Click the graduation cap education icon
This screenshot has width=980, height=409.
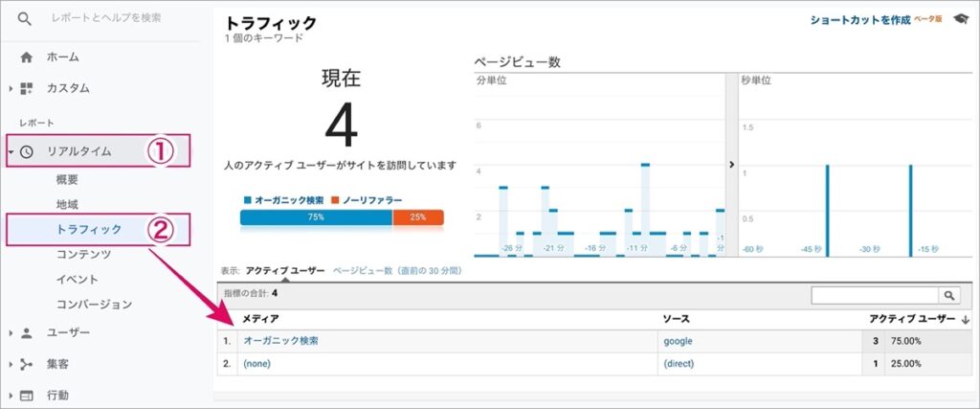click(960, 19)
